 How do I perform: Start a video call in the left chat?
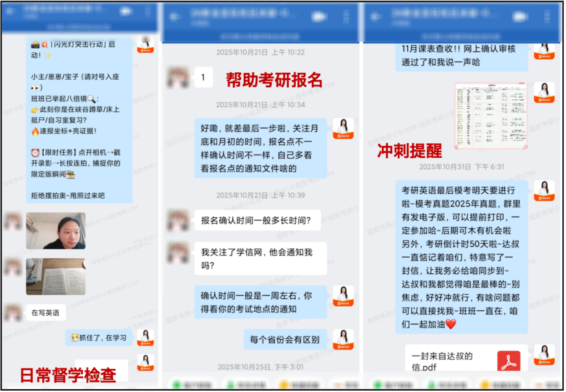click(x=126, y=11)
